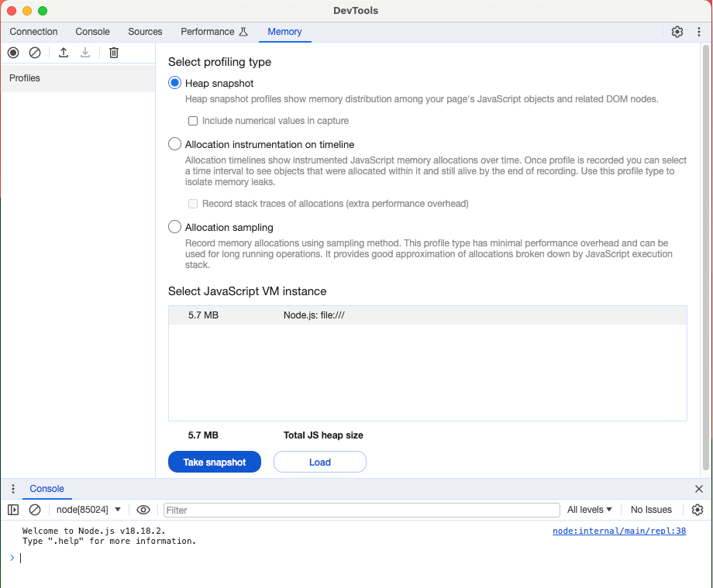Select the Heap snapshot radio button
The width and height of the screenshot is (713, 588).
click(175, 83)
